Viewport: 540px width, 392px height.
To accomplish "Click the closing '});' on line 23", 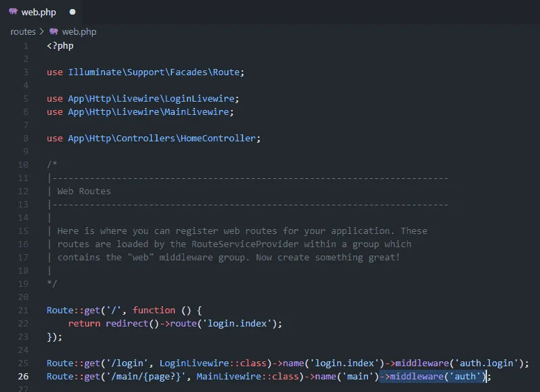I will point(54,337).
